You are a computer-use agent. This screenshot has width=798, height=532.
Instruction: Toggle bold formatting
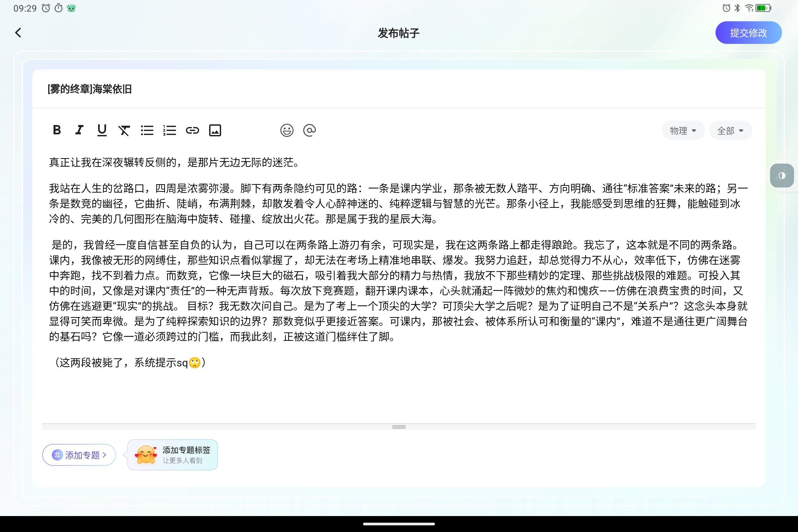click(57, 130)
